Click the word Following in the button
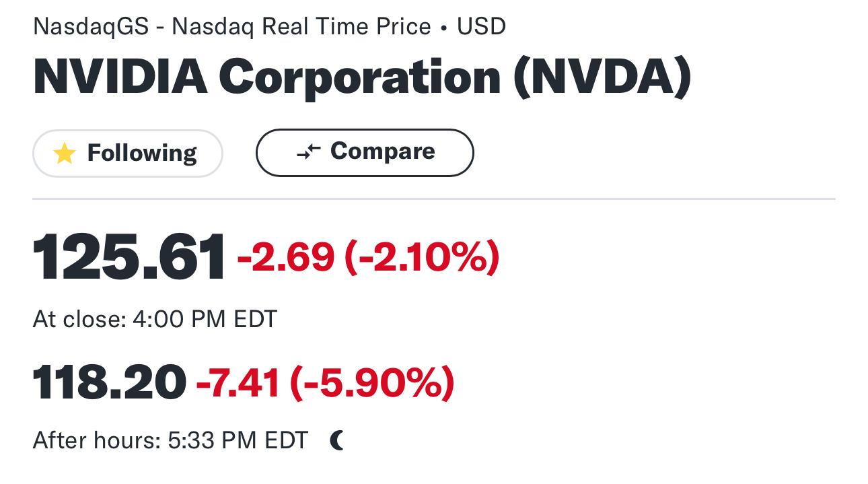Screen dimensions: 868x484 [142, 153]
